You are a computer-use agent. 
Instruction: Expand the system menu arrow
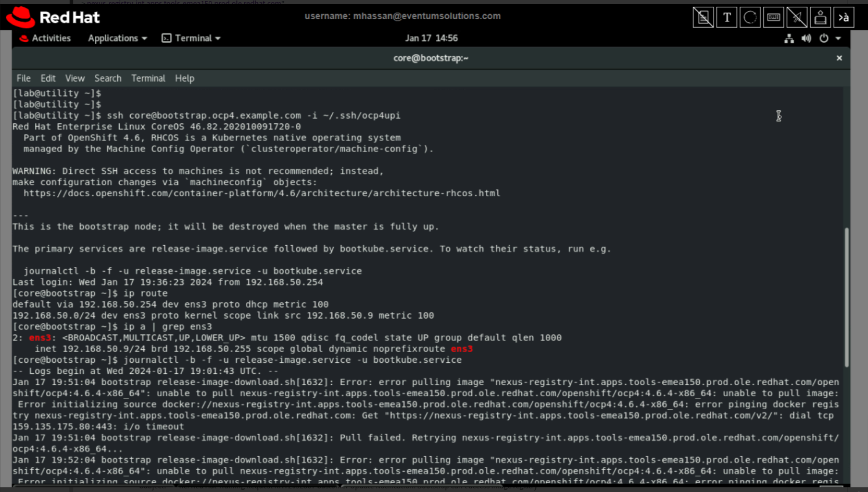point(838,38)
